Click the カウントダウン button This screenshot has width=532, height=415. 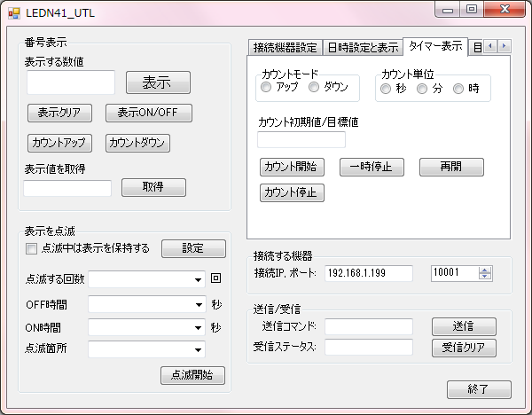[137, 143]
